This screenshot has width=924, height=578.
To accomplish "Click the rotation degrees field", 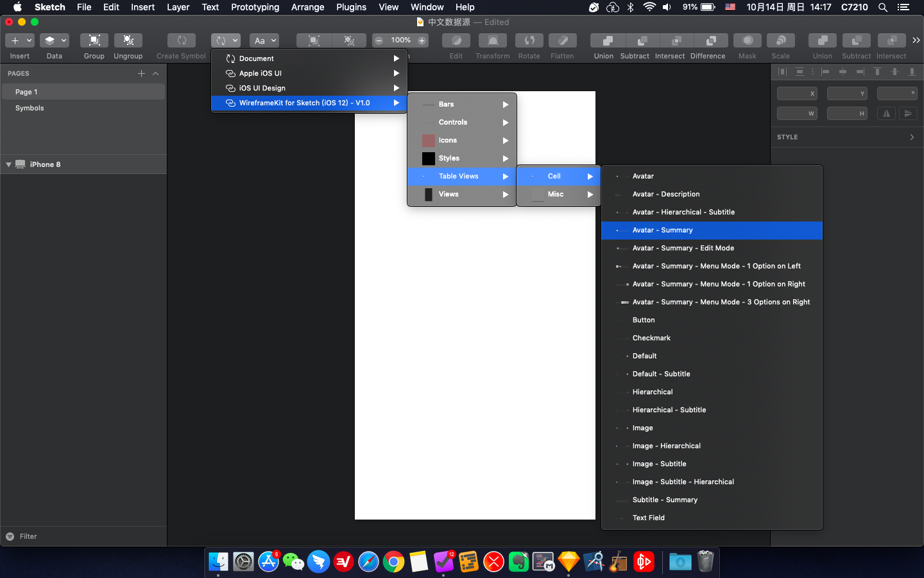I will click(x=897, y=93).
